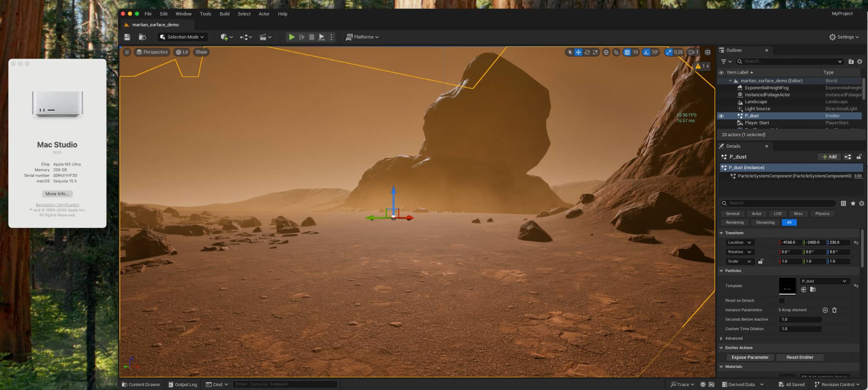This screenshot has height=390, width=868.
Task: Click the browse-to-asset icon under Template
Action: (813, 290)
